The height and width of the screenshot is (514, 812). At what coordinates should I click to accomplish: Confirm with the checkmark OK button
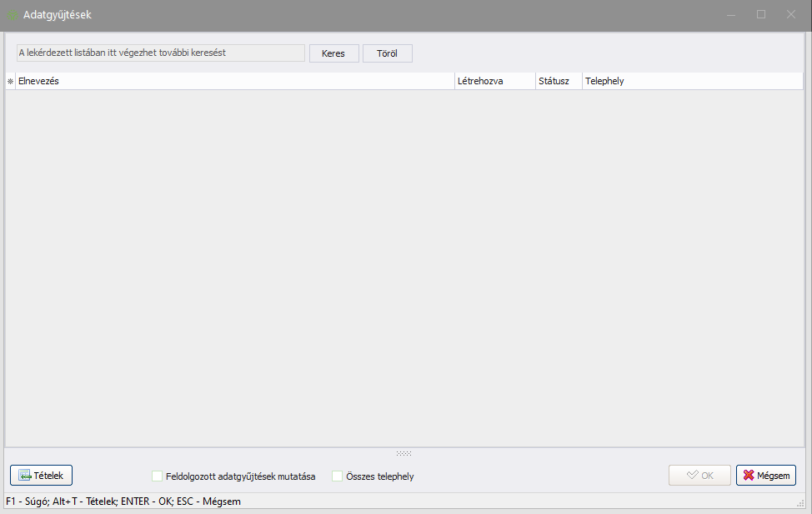699,476
